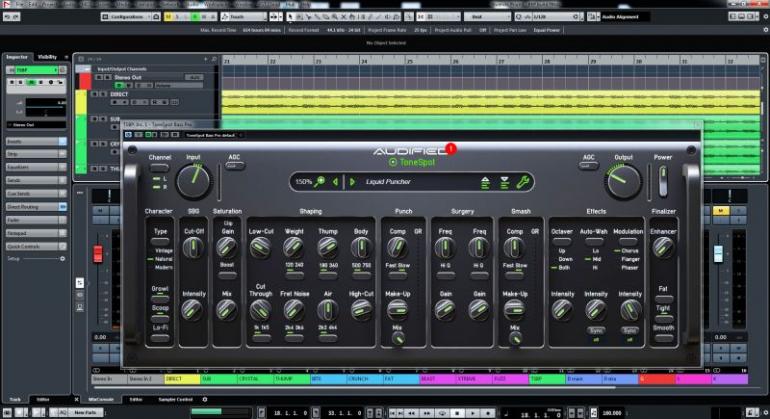The height and width of the screenshot is (419, 770).
Task: Open the Touch automation mode dropdown
Action: [244, 17]
